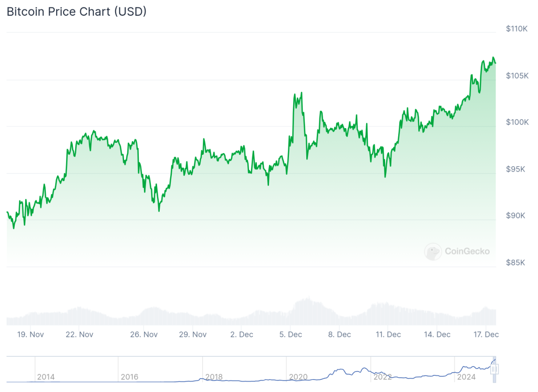This screenshot has width=538, height=392.
Task: Click the volume bar peak above 5. Dec
Action: click(x=308, y=299)
